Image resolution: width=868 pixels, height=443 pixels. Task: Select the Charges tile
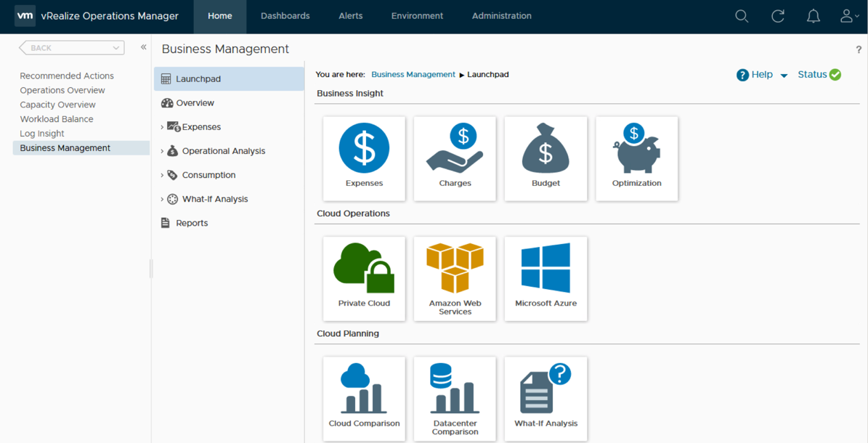455,158
